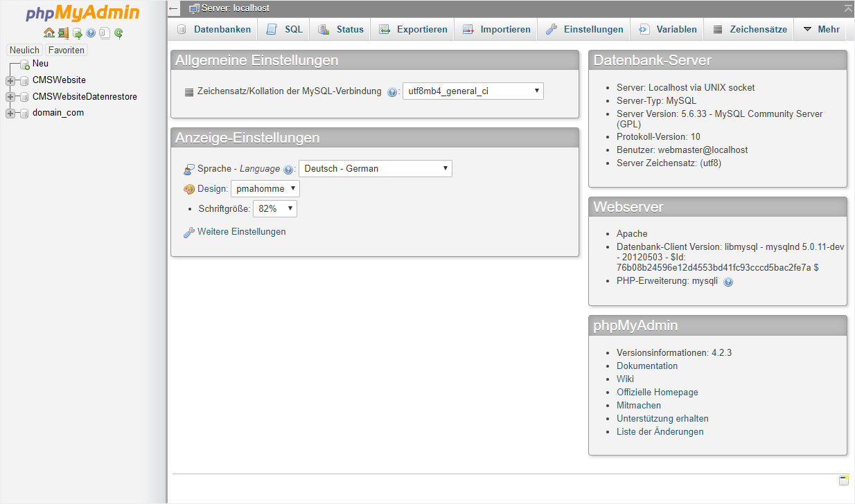Click the list icon before Zeichensatz/Kollation
The height and width of the screenshot is (504, 855).
pos(190,91)
